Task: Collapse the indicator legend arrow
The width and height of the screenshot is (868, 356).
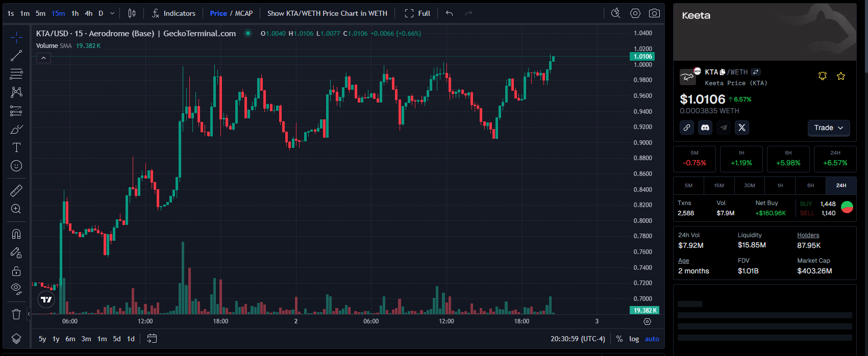Action: click(43, 58)
